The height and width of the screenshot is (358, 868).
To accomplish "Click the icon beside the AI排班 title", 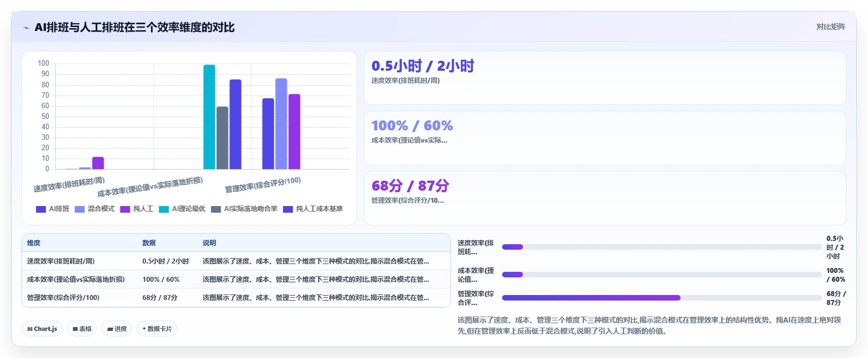I will pyautogui.click(x=26, y=28).
